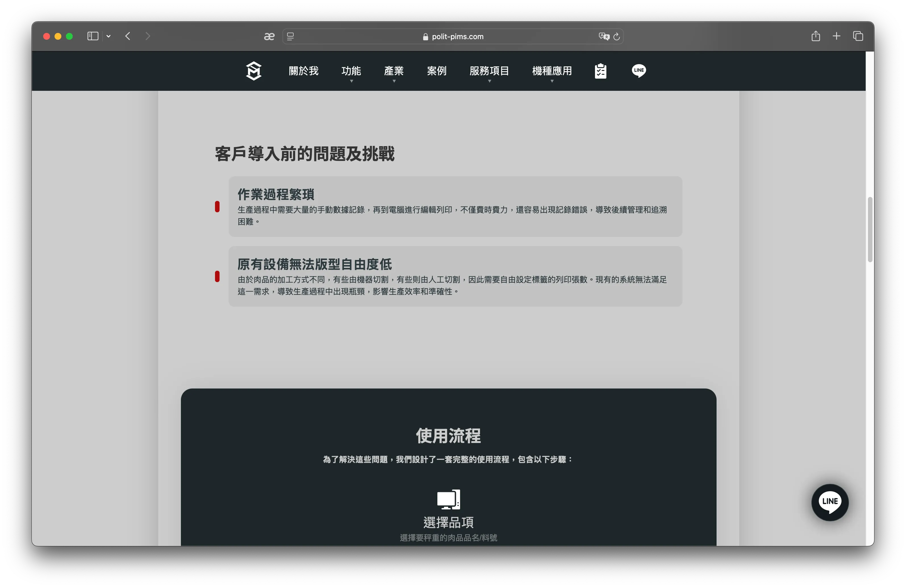This screenshot has width=906, height=588.
Task: Click the paragraph starting 由於肉品的加工方式不同
Action: pyautogui.click(x=452, y=286)
